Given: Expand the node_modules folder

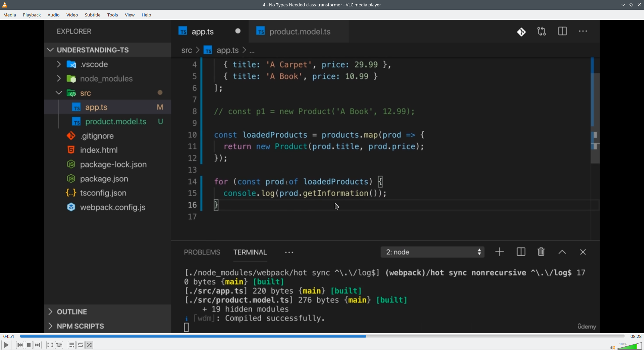Looking at the screenshot, I should (x=107, y=79).
